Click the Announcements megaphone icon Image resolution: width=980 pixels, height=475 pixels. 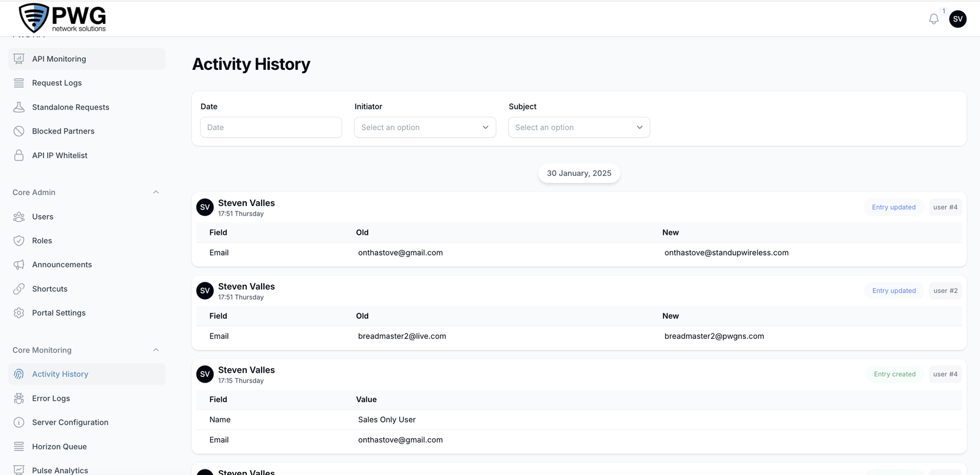(x=19, y=265)
